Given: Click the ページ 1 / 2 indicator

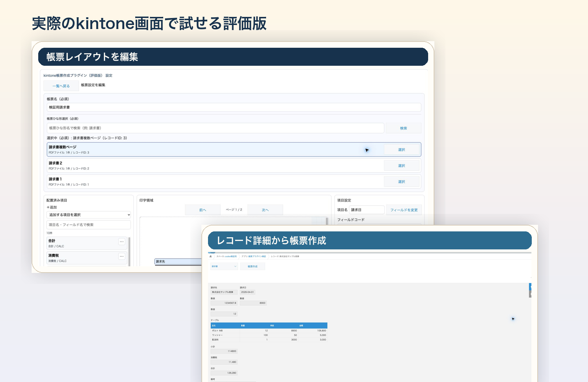Looking at the screenshot, I should (x=234, y=210).
